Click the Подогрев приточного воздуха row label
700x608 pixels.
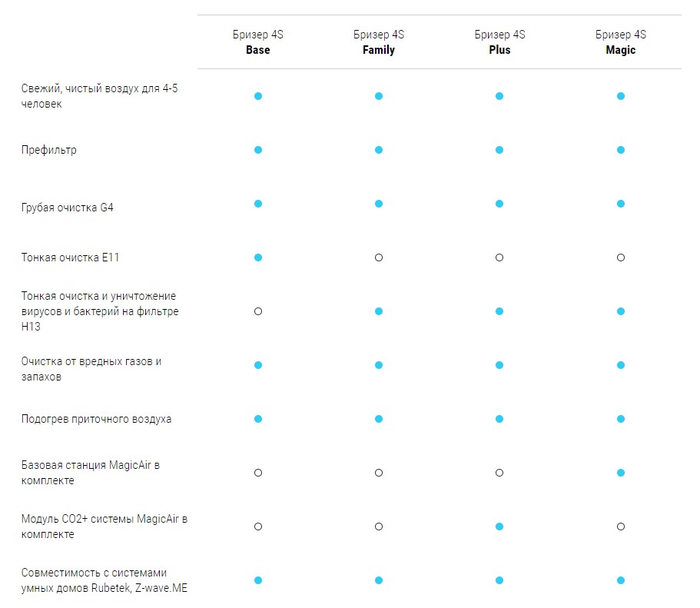pyautogui.click(x=96, y=419)
